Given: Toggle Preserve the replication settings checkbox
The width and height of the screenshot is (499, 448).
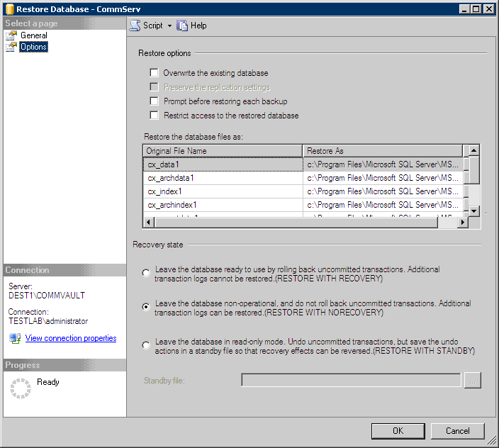Looking at the screenshot, I should click(x=154, y=87).
